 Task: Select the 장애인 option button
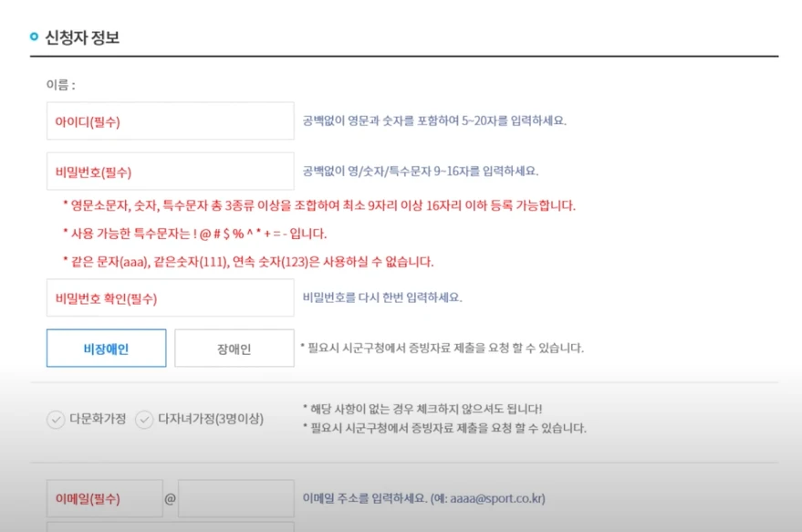pos(234,348)
